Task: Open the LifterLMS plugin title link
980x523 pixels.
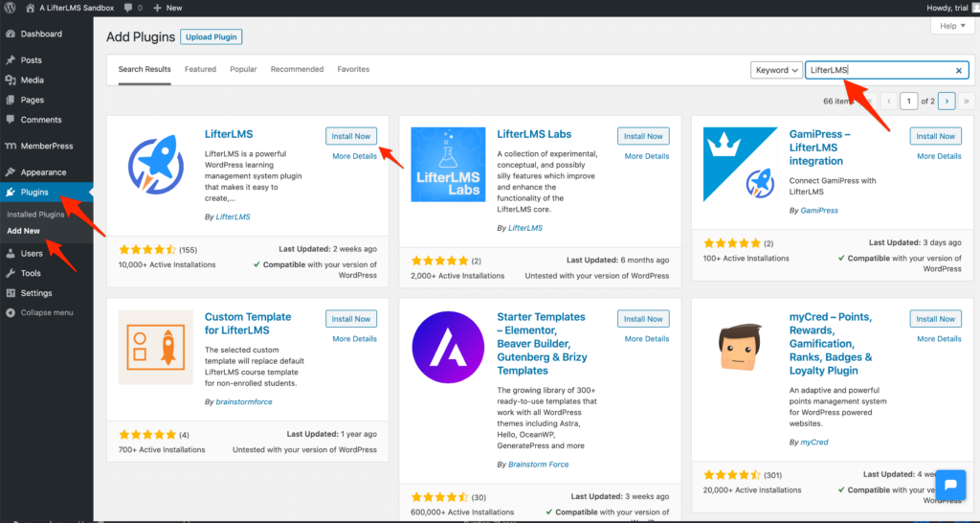Action: click(x=229, y=134)
